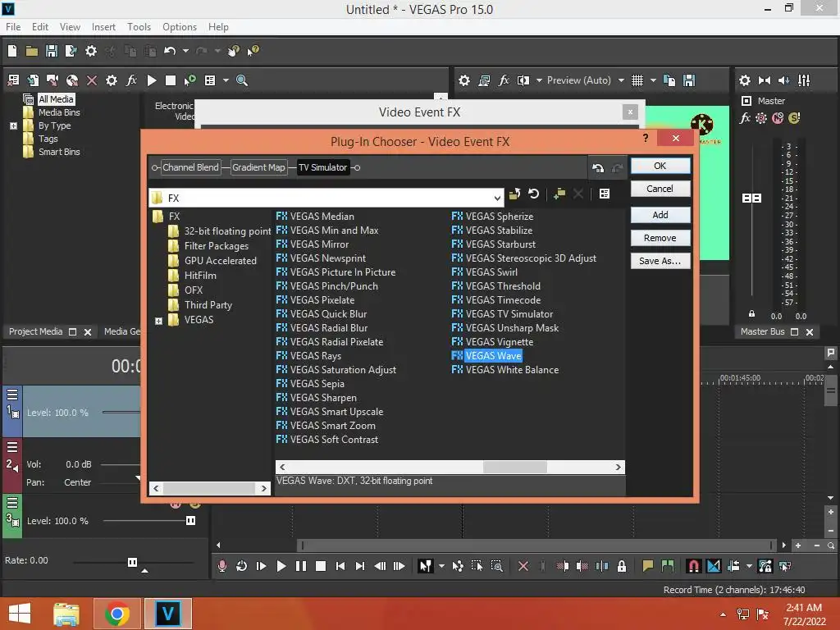This screenshot has height=630, width=840.
Task: Select Channel Blend in the plug-in chain
Action: (190, 167)
